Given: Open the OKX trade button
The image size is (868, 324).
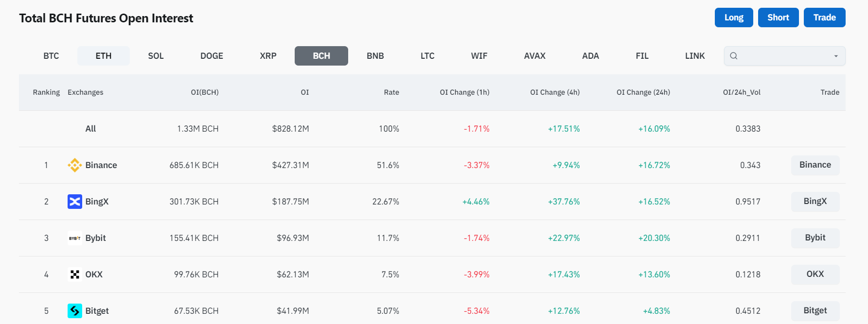Looking at the screenshot, I should pos(815,274).
